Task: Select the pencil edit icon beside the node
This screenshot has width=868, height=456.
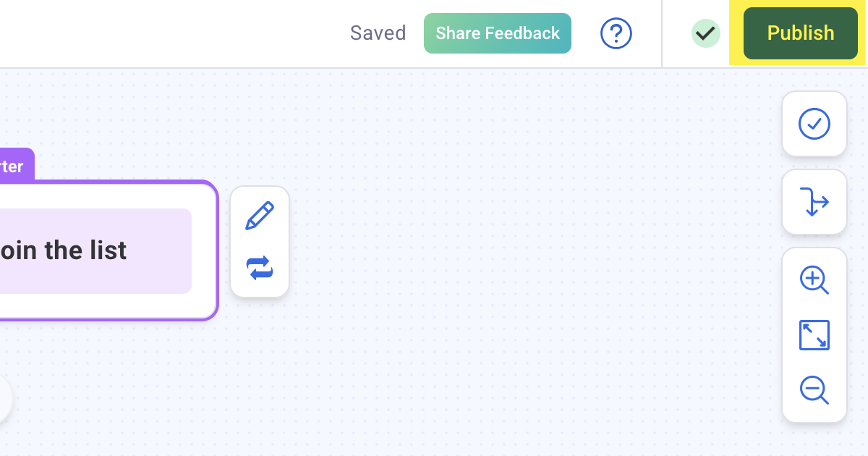Action: (260, 215)
